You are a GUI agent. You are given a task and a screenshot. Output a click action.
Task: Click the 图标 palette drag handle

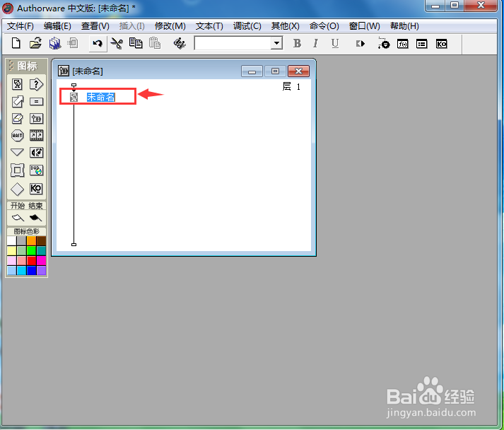click(x=11, y=66)
